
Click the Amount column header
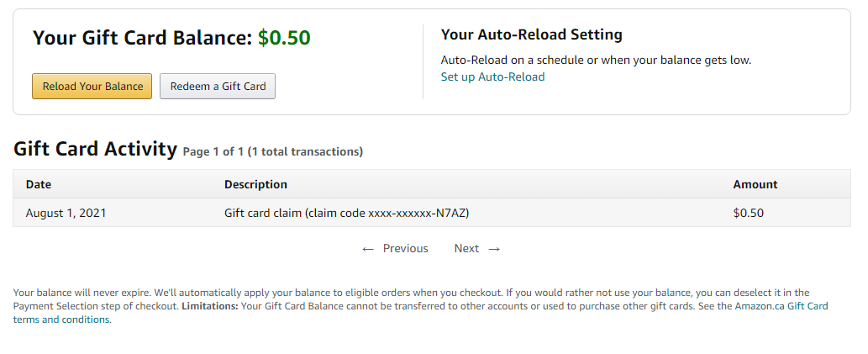(x=755, y=184)
